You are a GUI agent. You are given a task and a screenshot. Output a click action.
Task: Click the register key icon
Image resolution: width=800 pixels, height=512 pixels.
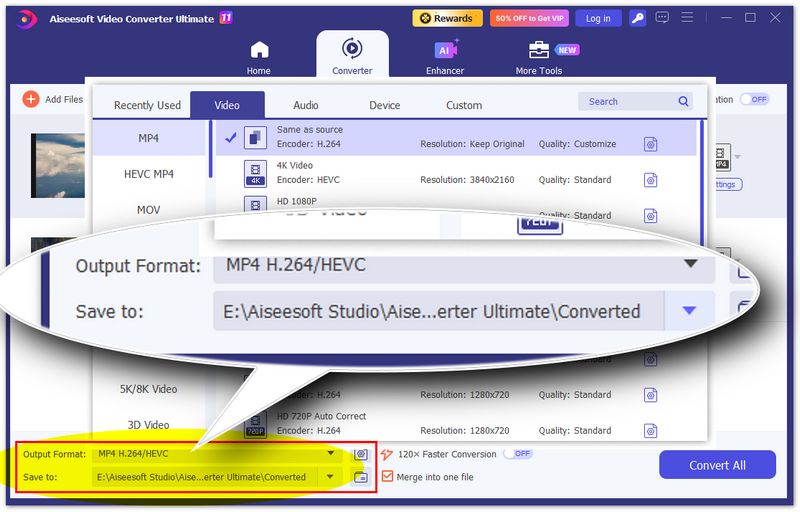click(637, 18)
